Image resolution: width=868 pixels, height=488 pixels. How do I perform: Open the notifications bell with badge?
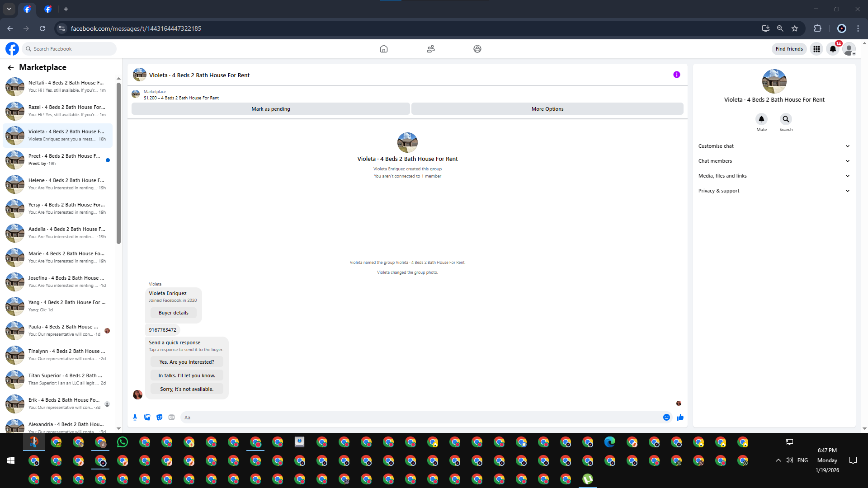pos(833,49)
